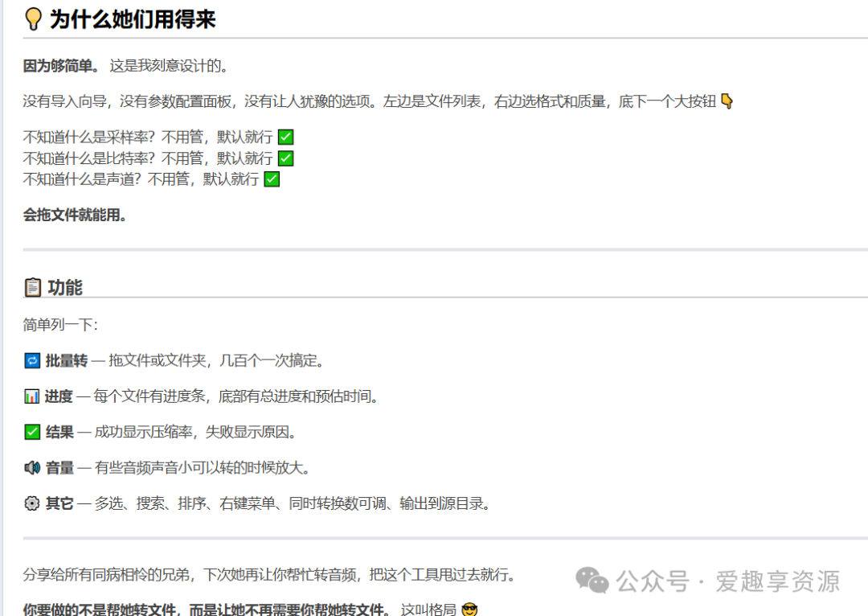Click the sentence starting 分享给所有同病相怜的兄弟
The width and height of the screenshot is (868, 616).
269,575
